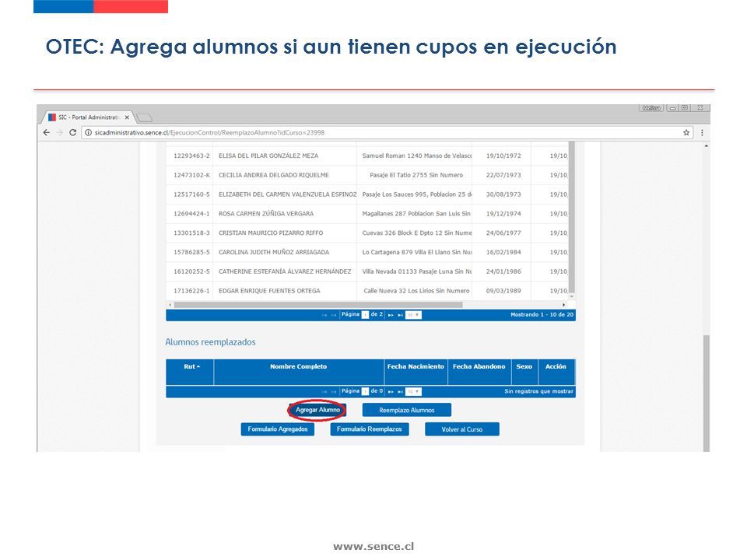747x560 pixels.
Task: Reload the page with refresh icon
Action: [x=72, y=132]
